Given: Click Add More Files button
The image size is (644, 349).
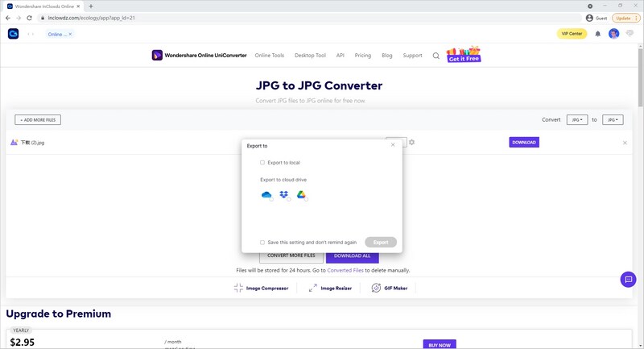Looking at the screenshot, I should (x=38, y=119).
